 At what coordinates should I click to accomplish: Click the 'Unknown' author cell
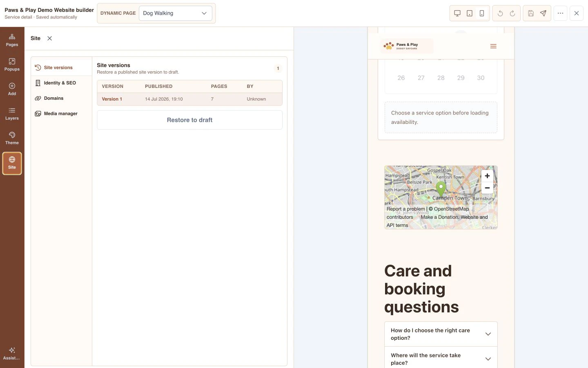(x=256, y=99)
